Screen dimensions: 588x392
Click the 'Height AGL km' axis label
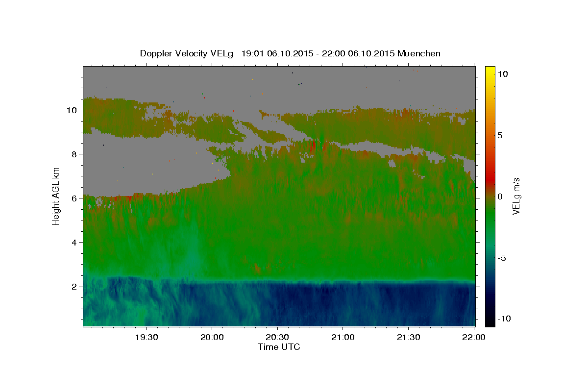click(56, 196)
